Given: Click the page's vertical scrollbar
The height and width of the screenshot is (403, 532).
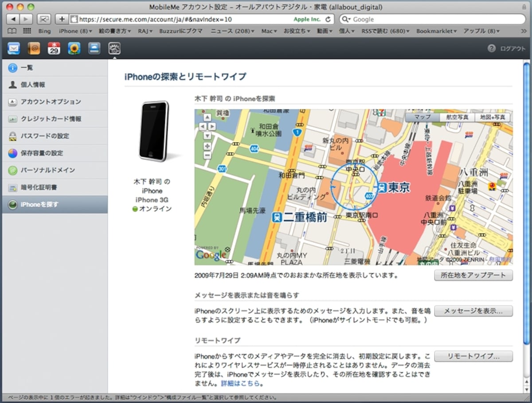Looking at the screenshot, I should click(527, 204).
